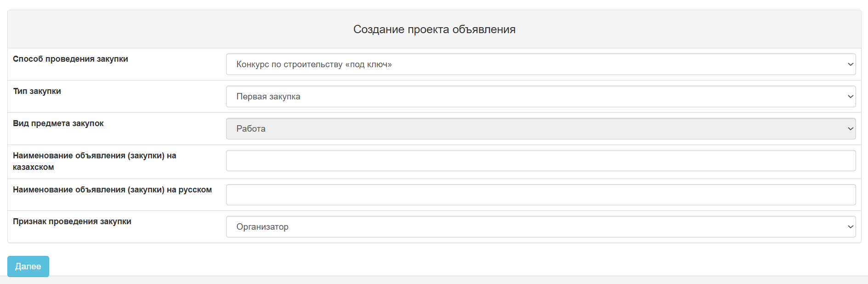
Task: Click the «Первая закупка» selected option text
Action: point(268,97)
